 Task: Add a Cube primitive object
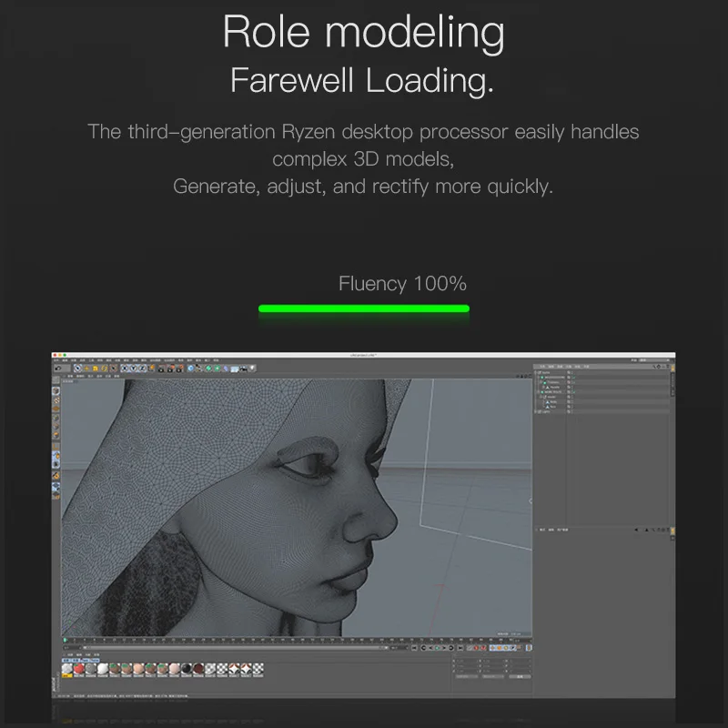pos(191,369)
